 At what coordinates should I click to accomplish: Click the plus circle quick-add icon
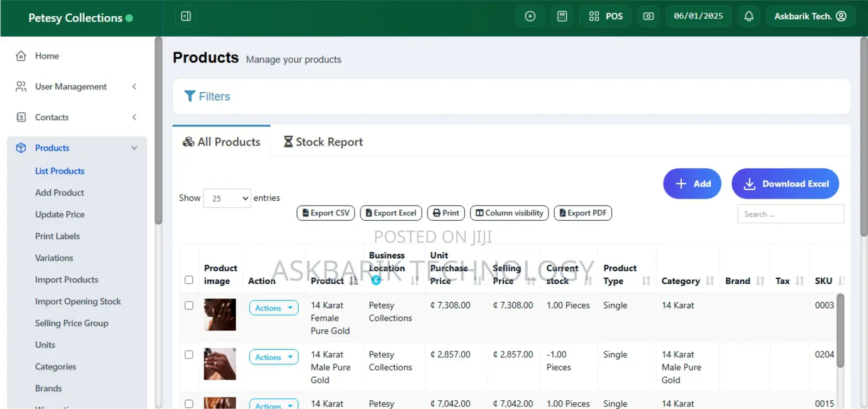pos(530,16)
